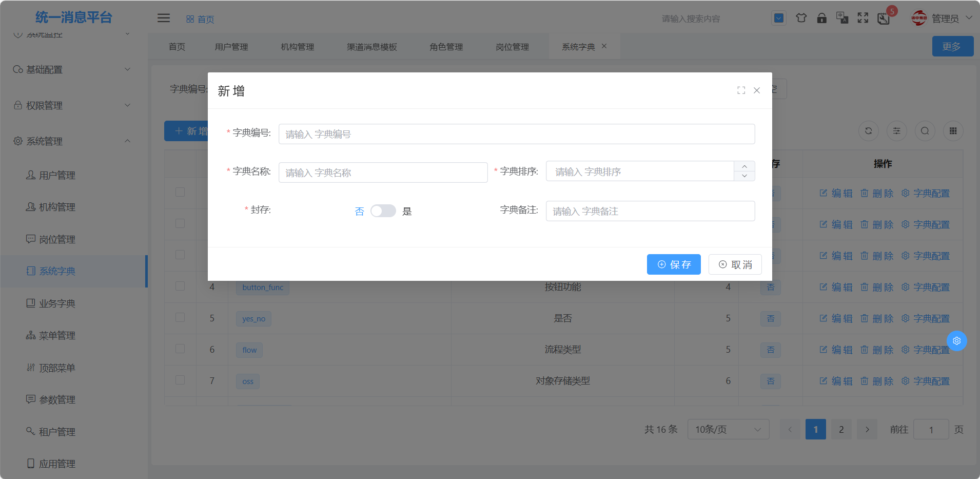This screenshot has height=479, width=980.
Task: Open the theme (shirt) icon
Action: (801, 18)
